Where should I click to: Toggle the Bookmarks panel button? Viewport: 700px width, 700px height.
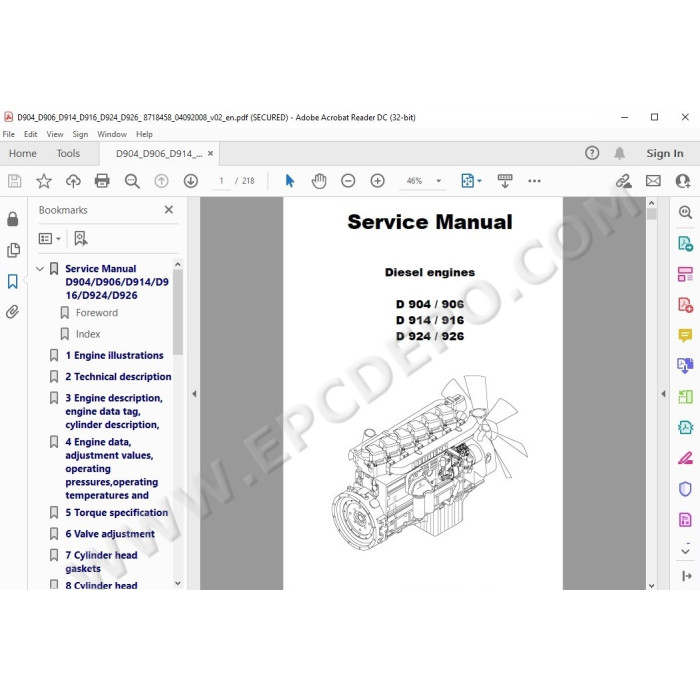click(x=12, y=281)
